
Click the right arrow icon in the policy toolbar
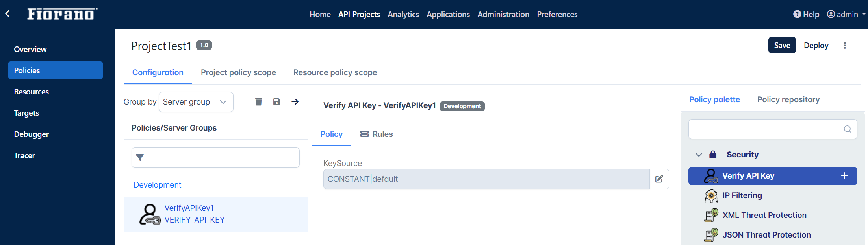(x=295, y=102)
